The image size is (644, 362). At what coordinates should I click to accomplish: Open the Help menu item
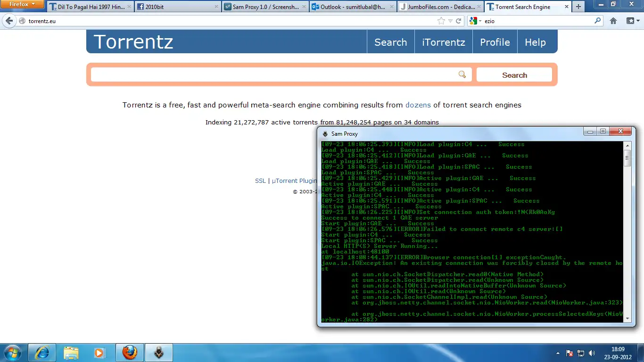pos(535,42)
